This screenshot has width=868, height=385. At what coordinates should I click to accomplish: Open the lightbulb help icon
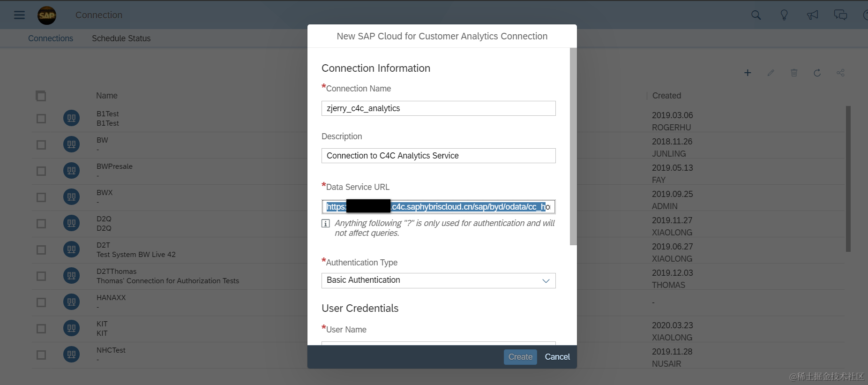click(784, 15)
